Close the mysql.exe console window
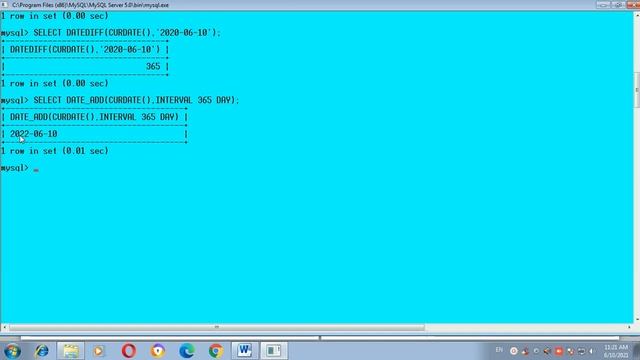The image size is (640, 360). 633,5
